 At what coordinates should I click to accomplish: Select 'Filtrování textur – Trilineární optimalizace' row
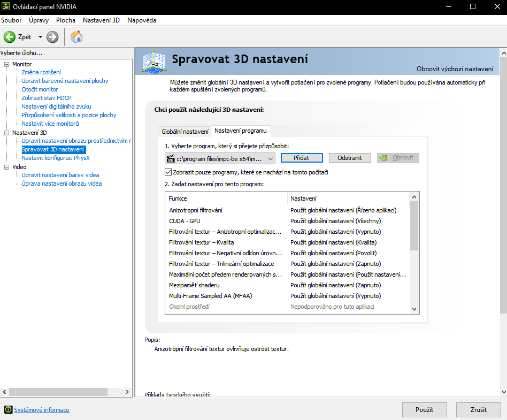click(x=287, y=264)
